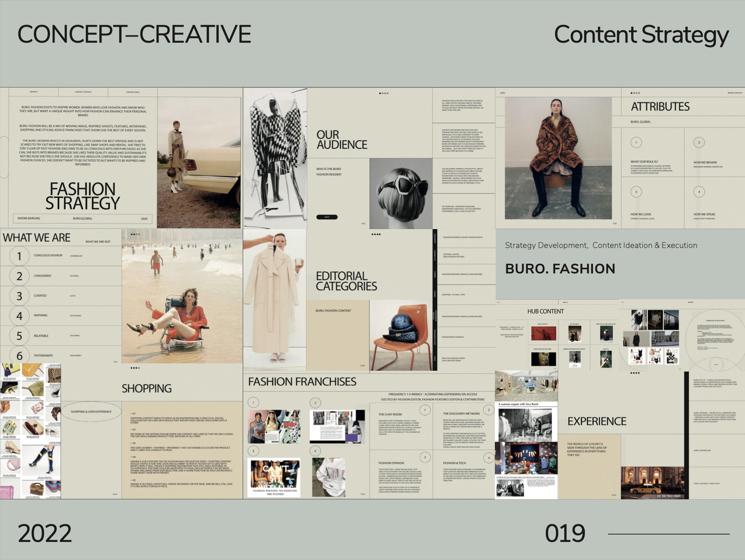Image resolution: width=745 pixels, height=560 pixels.
Task: Click the WHAT WE ARE heading
Action: (x=37, y=238)
